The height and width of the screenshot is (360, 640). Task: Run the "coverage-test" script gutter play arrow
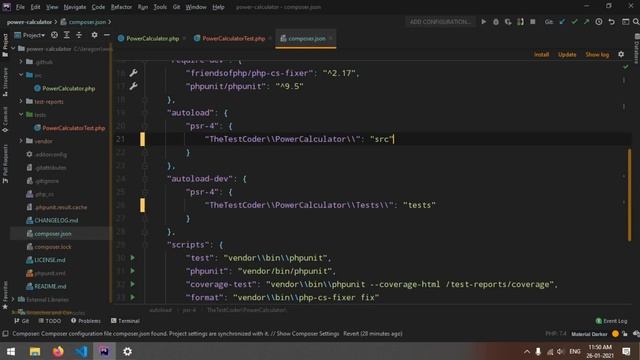(x=133, y=284)
